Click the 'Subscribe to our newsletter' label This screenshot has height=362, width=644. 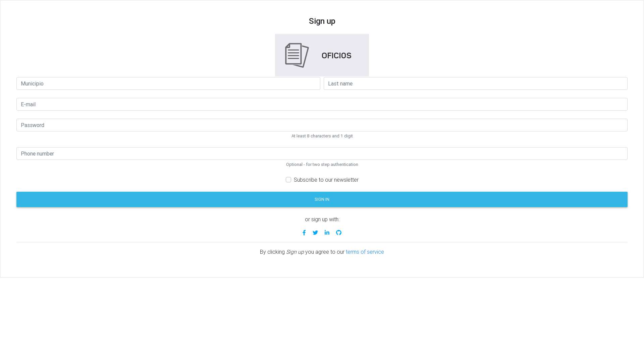click(x=326, y=180)
